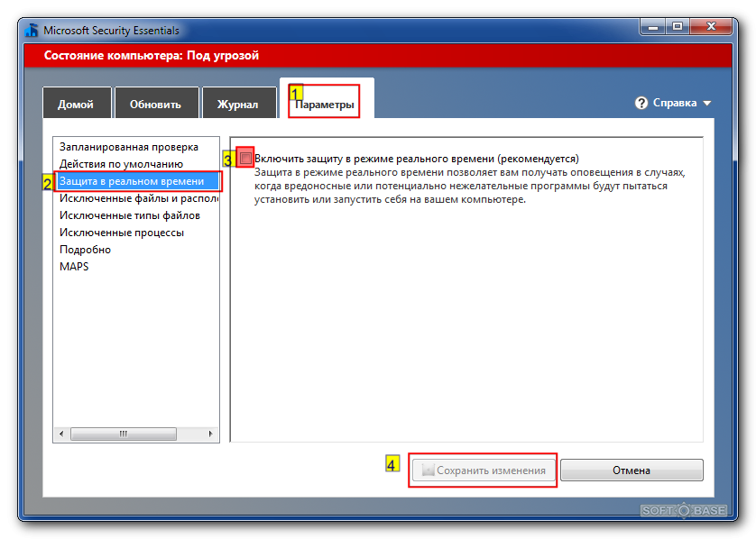
Task: Select the MAPS settings section
Action: (x=73, y=266)
